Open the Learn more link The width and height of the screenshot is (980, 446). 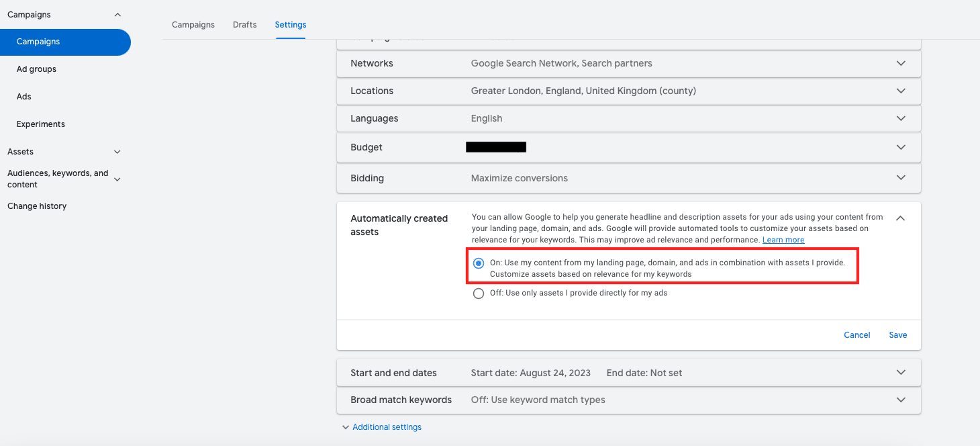tap(783, 240)
